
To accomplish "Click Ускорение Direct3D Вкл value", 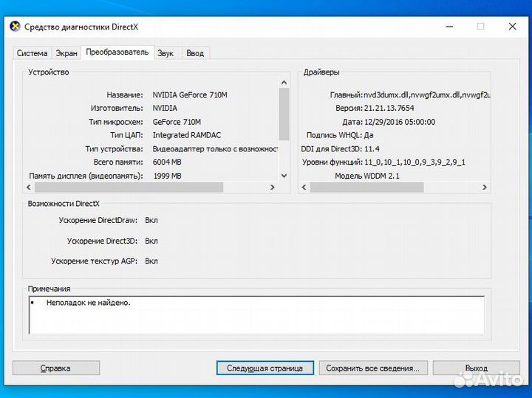I will coord(151,241).
